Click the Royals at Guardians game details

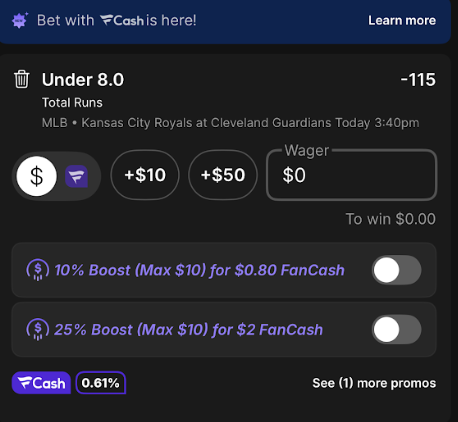tap(230, 123)
